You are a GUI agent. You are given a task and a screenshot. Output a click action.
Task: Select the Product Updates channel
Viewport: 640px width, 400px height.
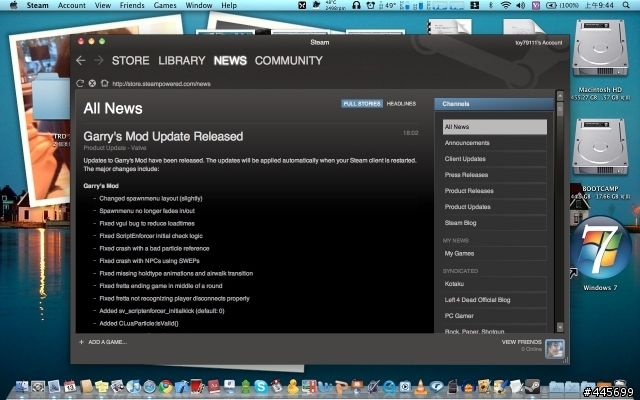coord(495,207)
